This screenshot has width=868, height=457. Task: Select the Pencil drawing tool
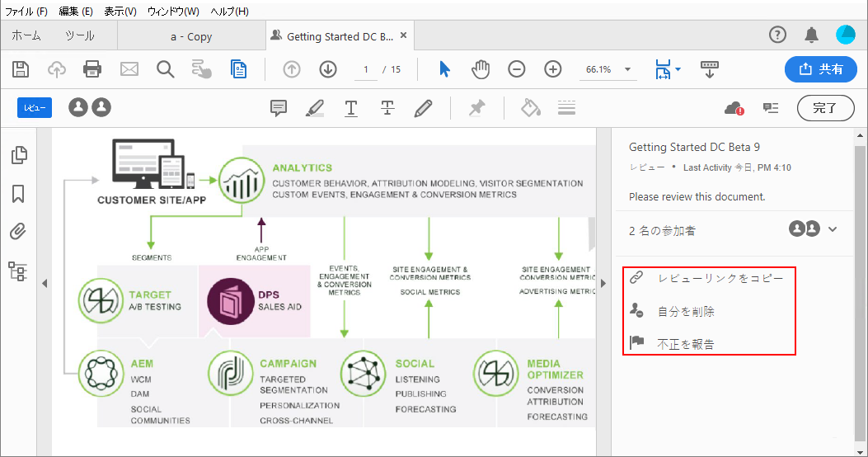424,107
